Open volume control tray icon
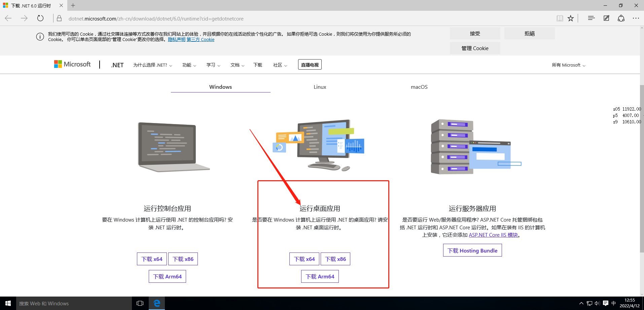 click(x=597, y=303)
